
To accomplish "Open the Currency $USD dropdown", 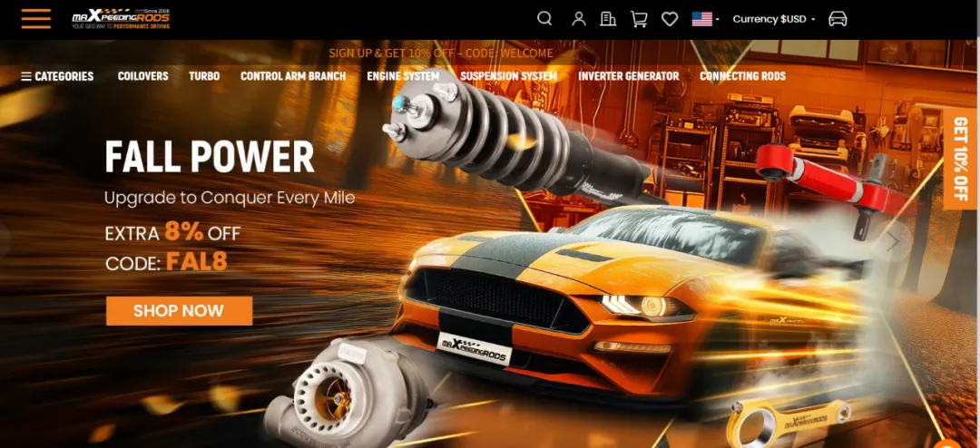I will coord(774,19).
